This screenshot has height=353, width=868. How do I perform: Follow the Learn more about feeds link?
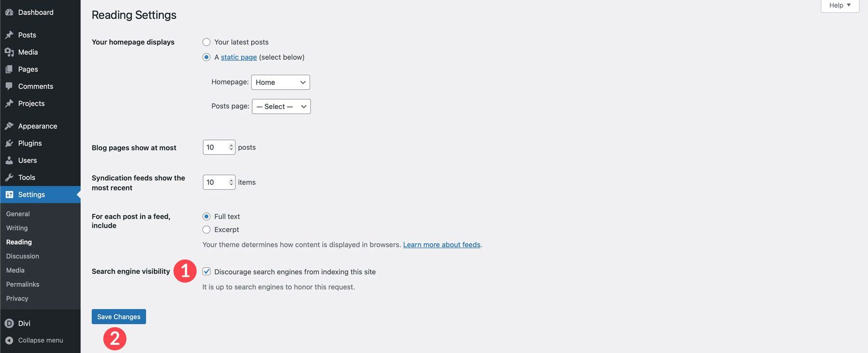(x=442, y=244)
